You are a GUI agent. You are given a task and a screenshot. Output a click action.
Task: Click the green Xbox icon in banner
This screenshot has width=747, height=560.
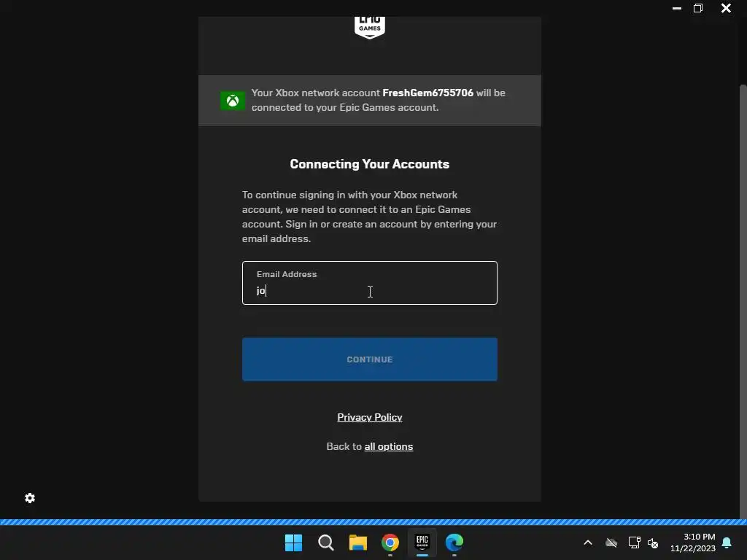point(233,101)
